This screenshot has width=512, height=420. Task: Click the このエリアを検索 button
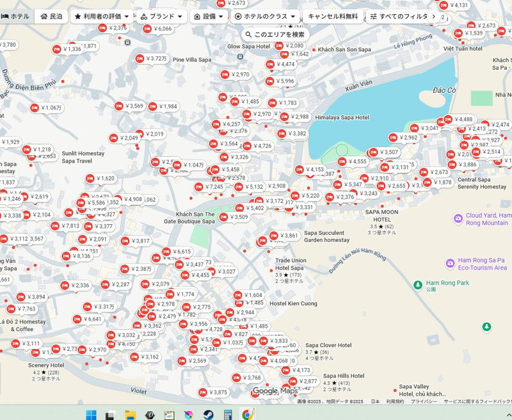275,35
